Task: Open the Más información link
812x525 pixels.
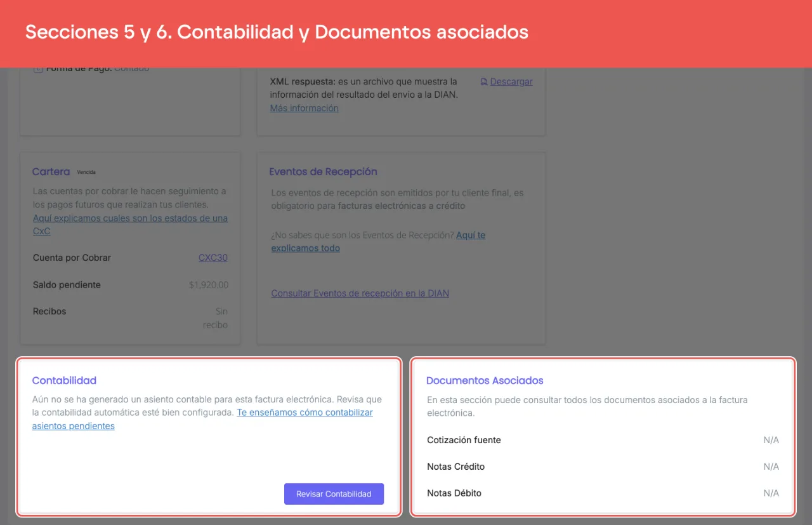Action: point(304,108)
